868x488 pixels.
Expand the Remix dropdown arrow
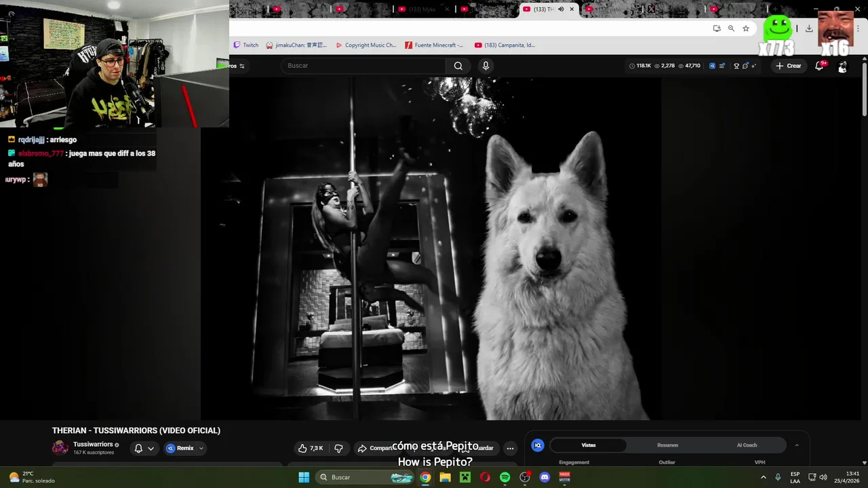point(201,448)
